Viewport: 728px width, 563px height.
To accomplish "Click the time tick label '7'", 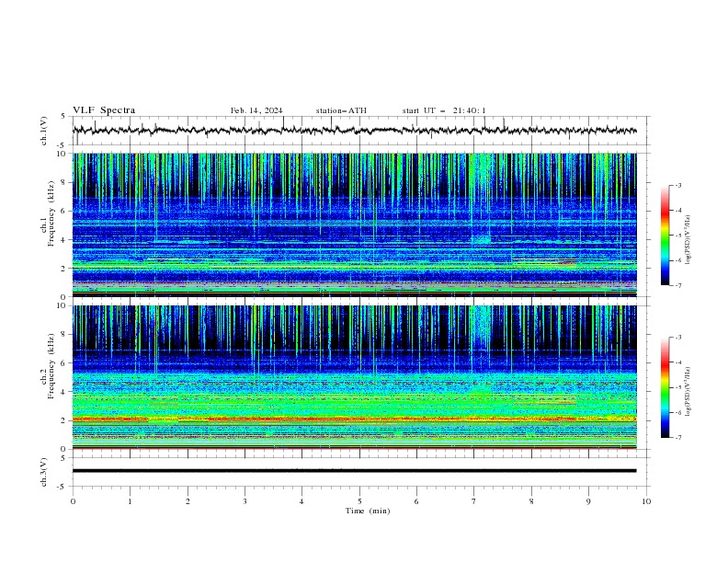I will pos(474,501).
